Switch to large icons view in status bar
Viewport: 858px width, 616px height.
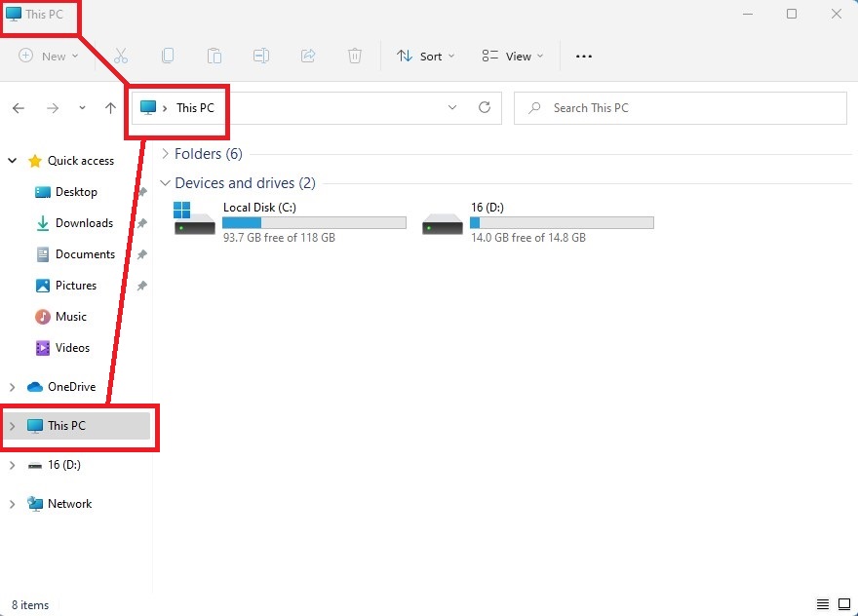(844, 604)
